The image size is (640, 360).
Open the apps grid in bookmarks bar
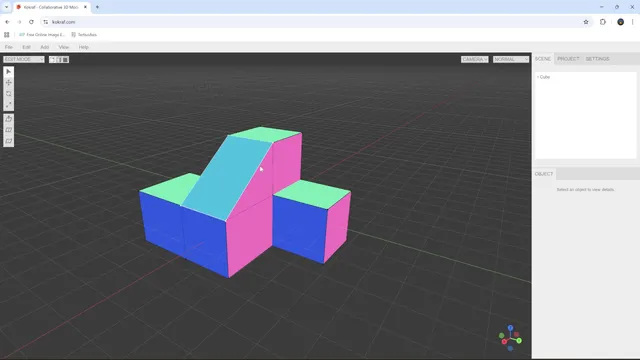point(7,35)
